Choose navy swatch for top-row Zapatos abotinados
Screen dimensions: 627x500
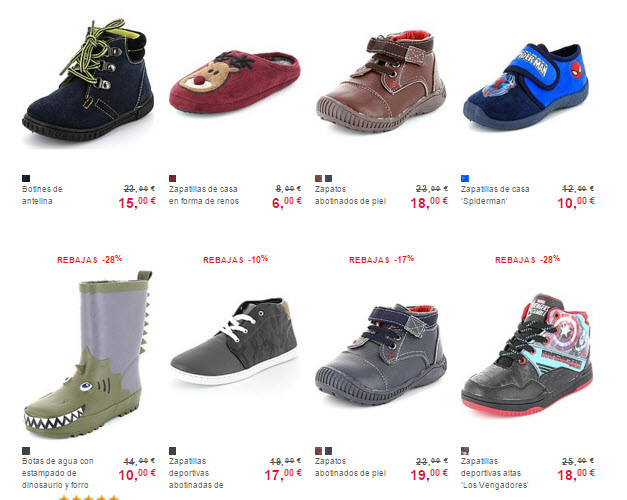coord(328,178)
